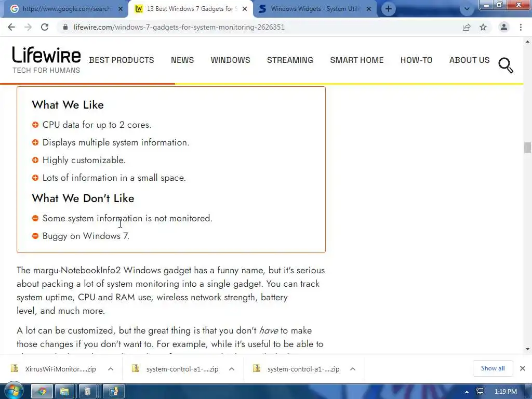Click the 1:19 PM clock

(506, 392)
